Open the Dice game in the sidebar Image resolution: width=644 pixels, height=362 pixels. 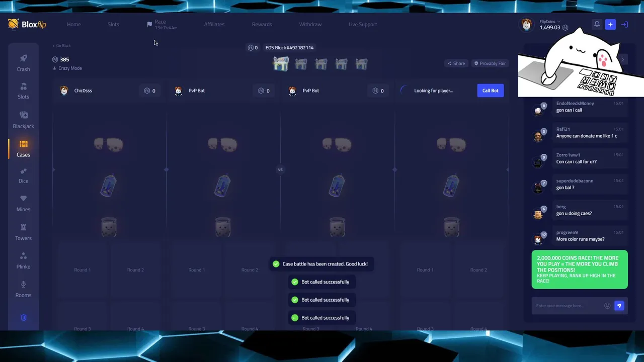23,176
